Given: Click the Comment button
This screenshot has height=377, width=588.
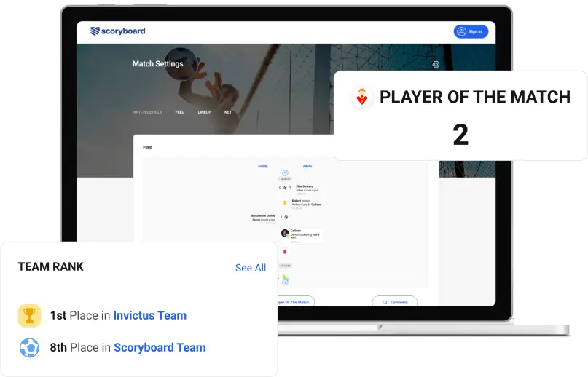Looking at the screenshot, I should (x=394, y=301).
